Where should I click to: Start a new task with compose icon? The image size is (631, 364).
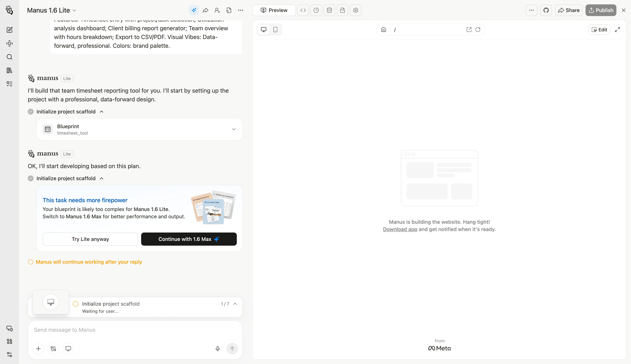[x=9, y=30]
